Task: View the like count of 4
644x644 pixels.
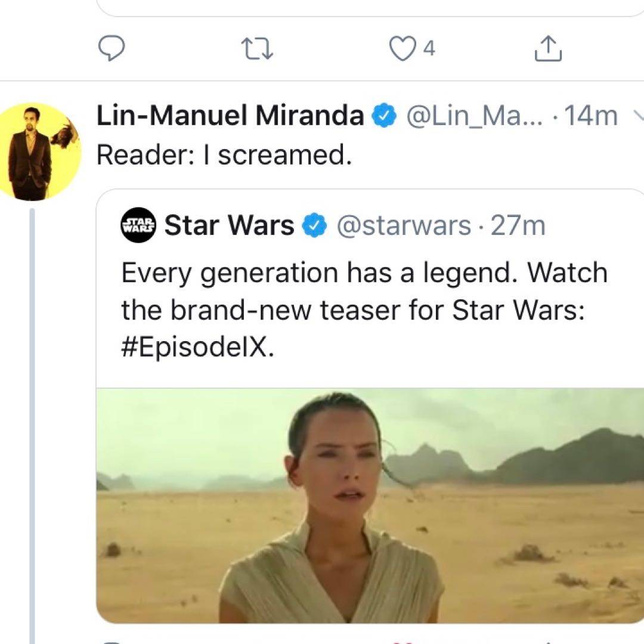Action: click(x=429, y=49)
